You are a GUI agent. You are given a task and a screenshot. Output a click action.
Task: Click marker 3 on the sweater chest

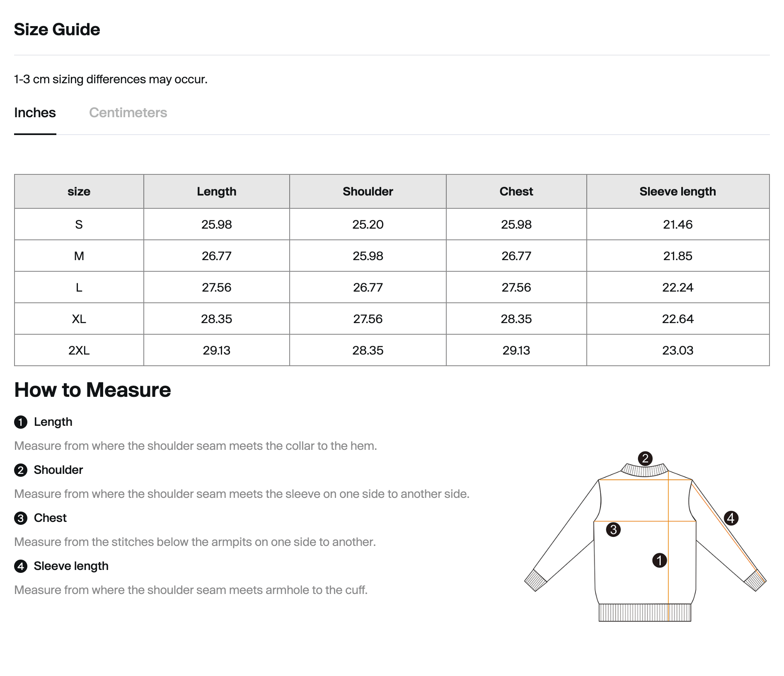tap(613, 529)
